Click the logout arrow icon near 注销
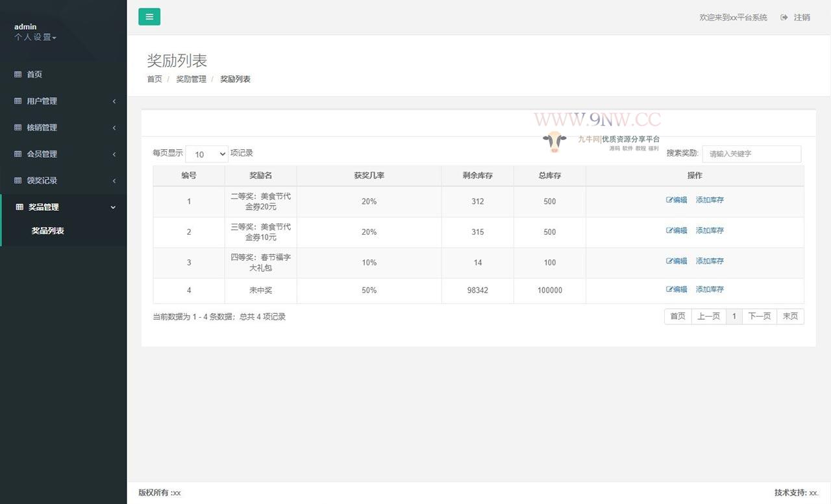Viewport: 831px width, 504px height. [x=784, y=18]
